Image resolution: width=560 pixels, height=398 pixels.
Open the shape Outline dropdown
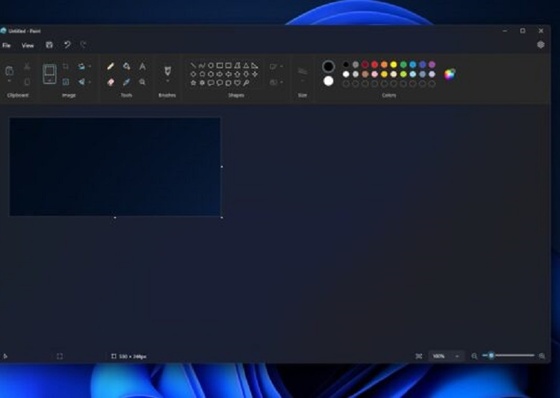[276, 66]
